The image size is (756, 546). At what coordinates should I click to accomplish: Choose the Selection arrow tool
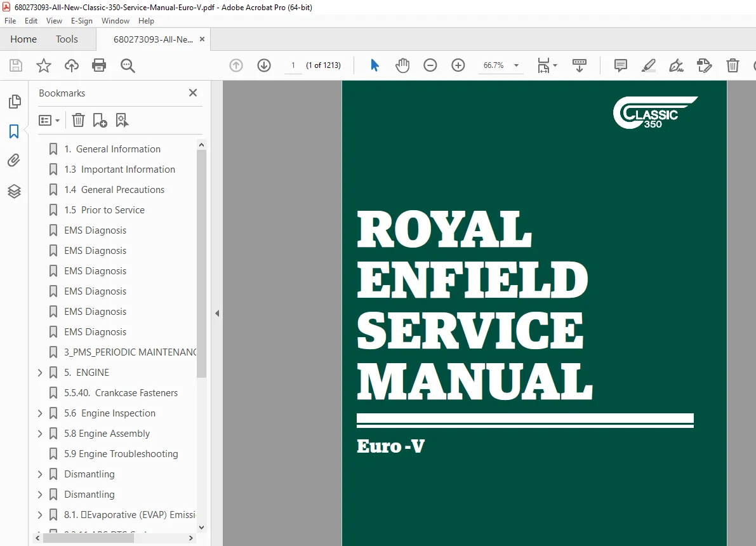pos(375,65)
